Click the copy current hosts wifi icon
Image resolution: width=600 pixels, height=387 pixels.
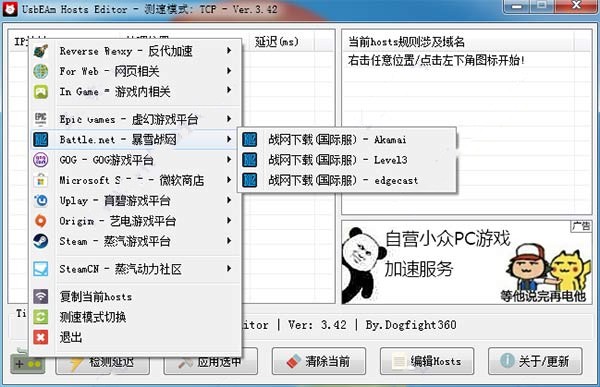point(41,297)
